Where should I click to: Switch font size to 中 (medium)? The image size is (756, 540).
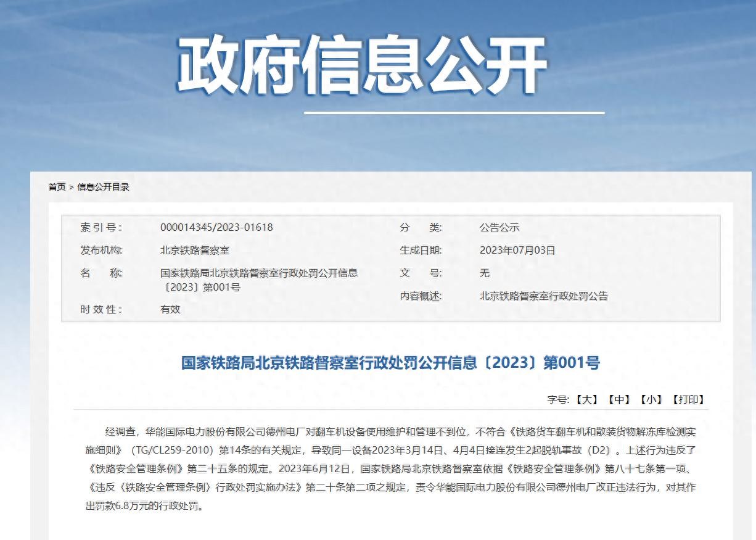[x=619, y=399]
